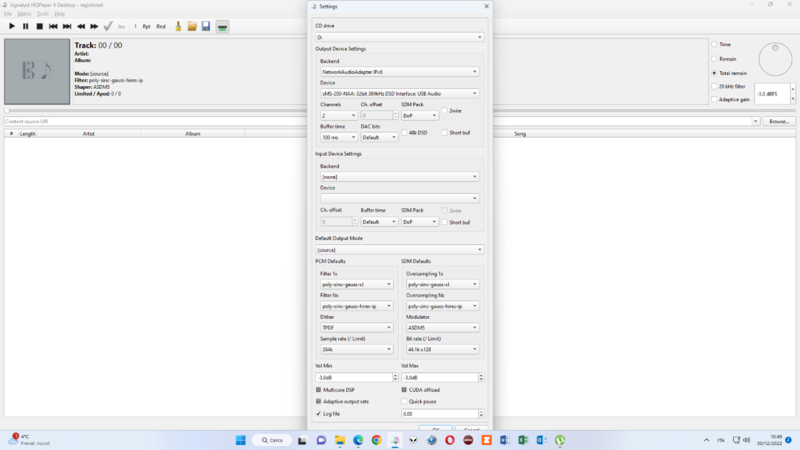
Task: Skip to the previous track
Action: click(x=53, y=26)
